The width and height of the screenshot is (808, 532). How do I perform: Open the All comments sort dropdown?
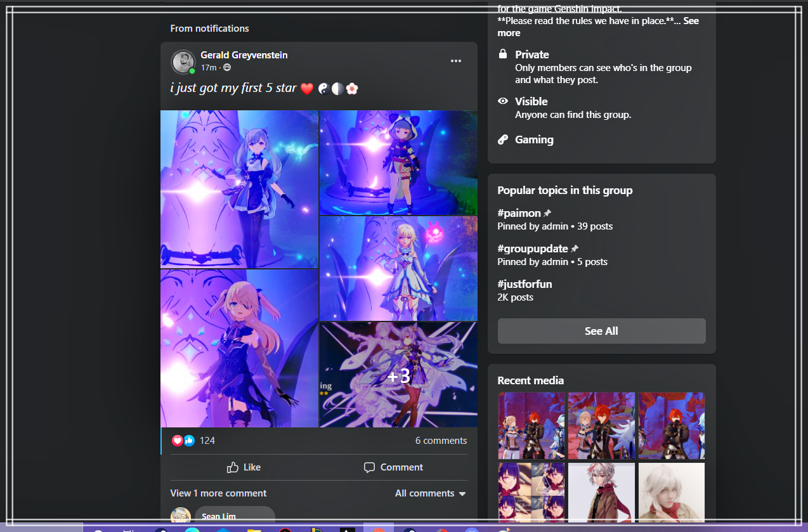[x=431, y=493]
